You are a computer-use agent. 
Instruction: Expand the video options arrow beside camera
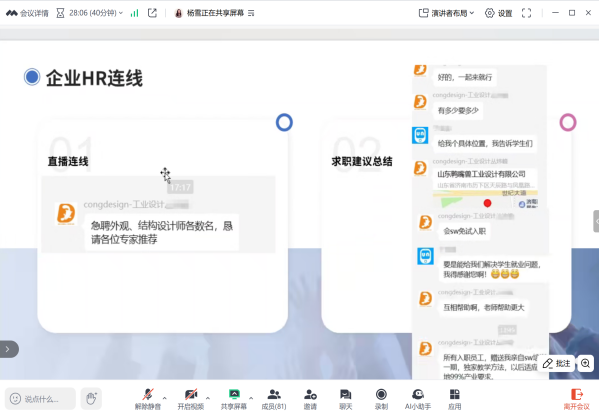208,398
